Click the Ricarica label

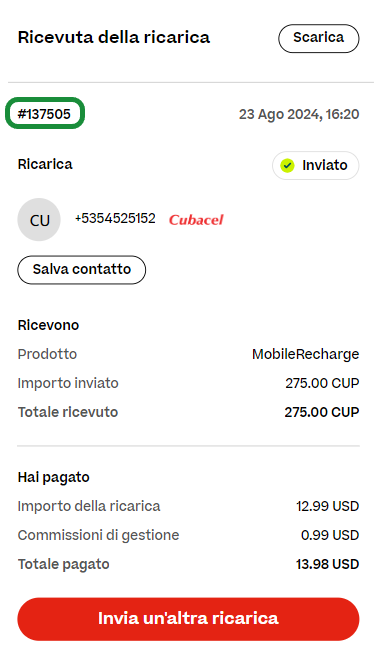click(45, 164)
